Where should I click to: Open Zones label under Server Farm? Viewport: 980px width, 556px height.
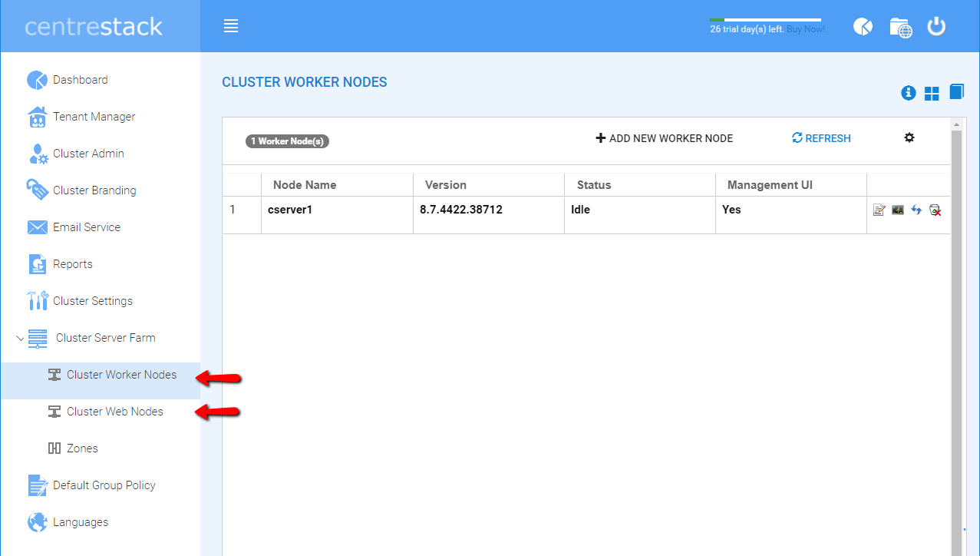coord(82,448)
